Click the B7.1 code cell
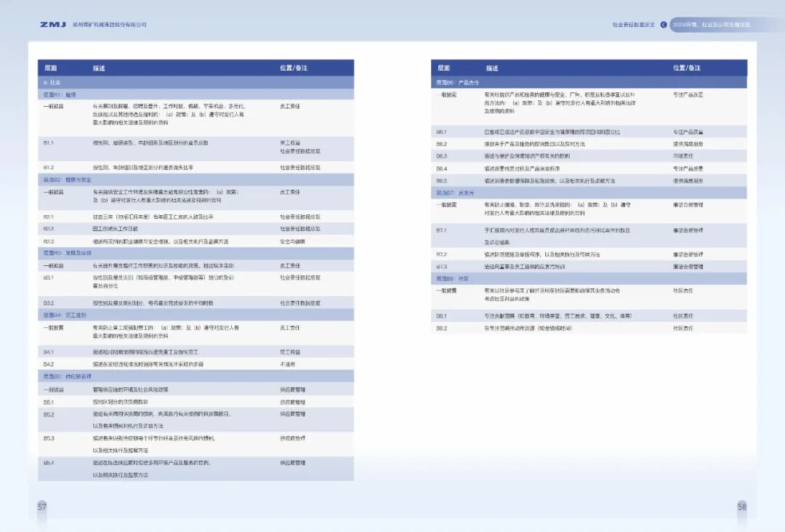The image size is (785, 532). pyautogui.click(x=442, y=230)
